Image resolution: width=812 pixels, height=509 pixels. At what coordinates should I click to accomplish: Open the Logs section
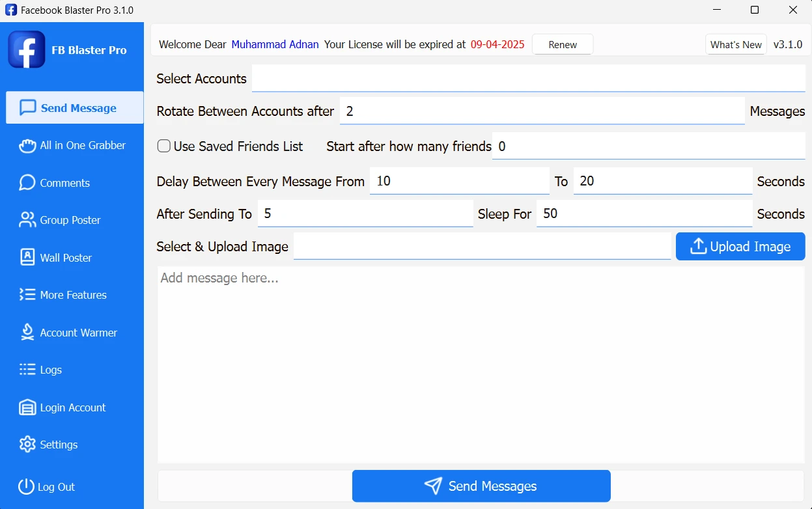coord(50,370)
